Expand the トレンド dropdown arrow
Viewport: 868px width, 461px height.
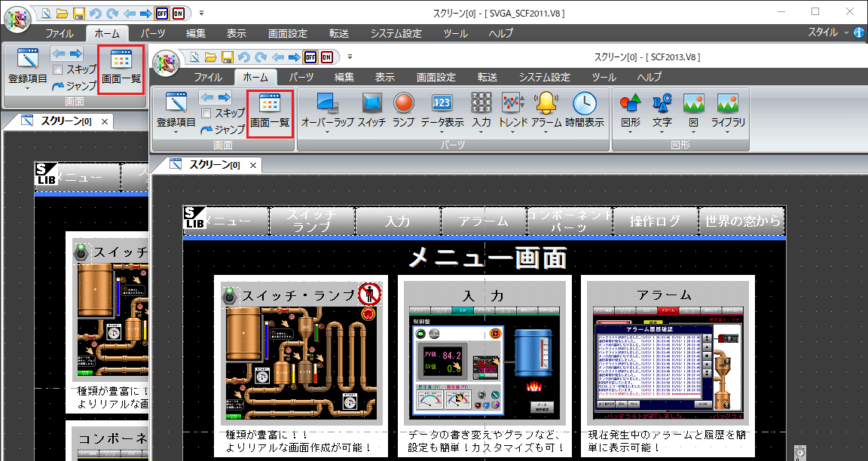click(512, 133)
